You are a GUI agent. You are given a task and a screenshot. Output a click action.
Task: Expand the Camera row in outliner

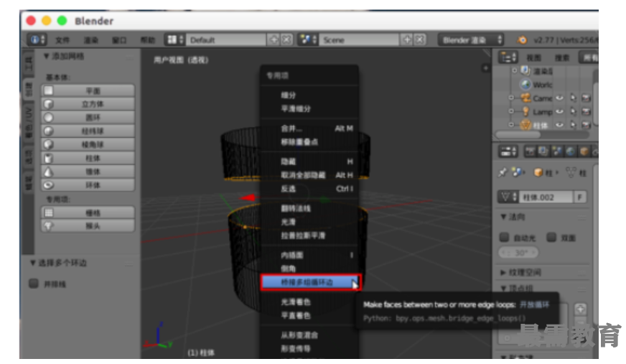[510, 98]
